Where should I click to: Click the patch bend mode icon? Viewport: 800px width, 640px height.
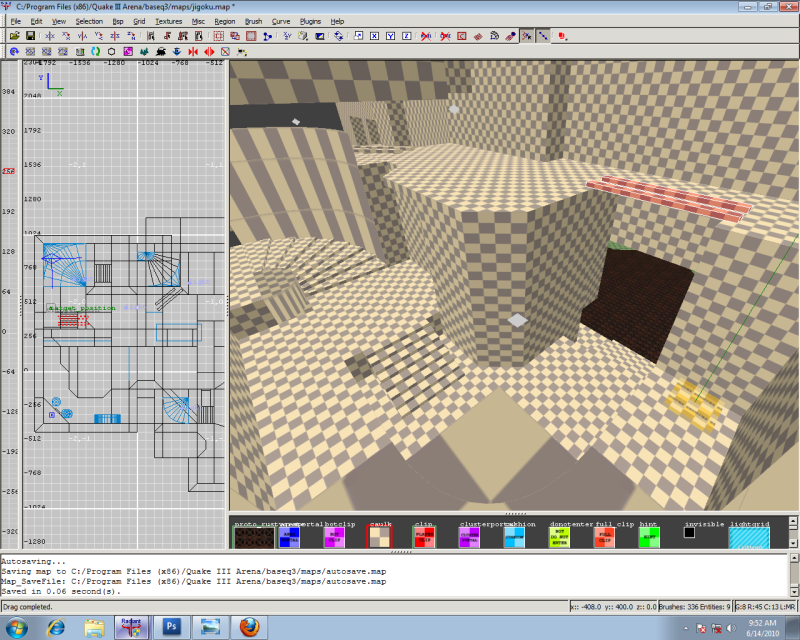[x=494, y=36]
